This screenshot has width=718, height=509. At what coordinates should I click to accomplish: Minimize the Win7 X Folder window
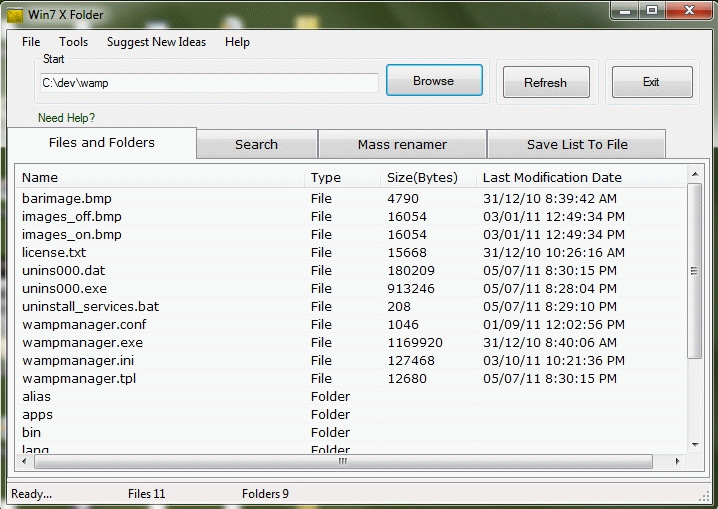[x=625, y=11]
